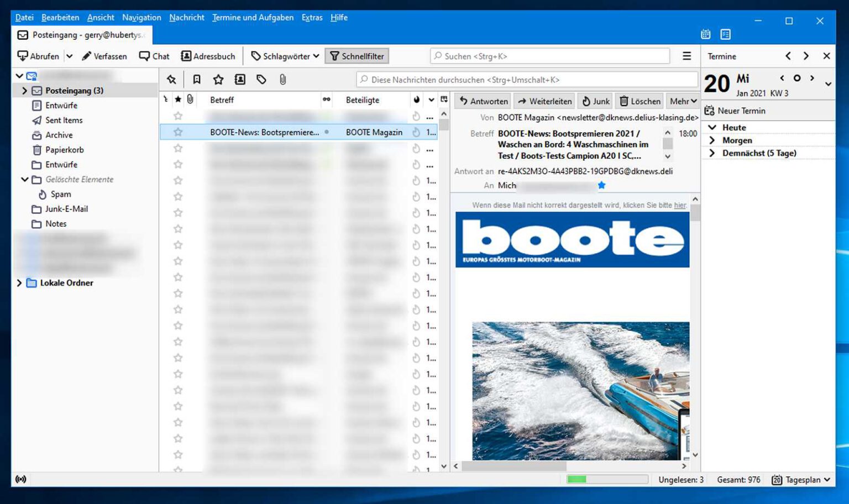This screenshot has width=849, height=504.
Task: Pin the quick filter settings
Action: 172,79
